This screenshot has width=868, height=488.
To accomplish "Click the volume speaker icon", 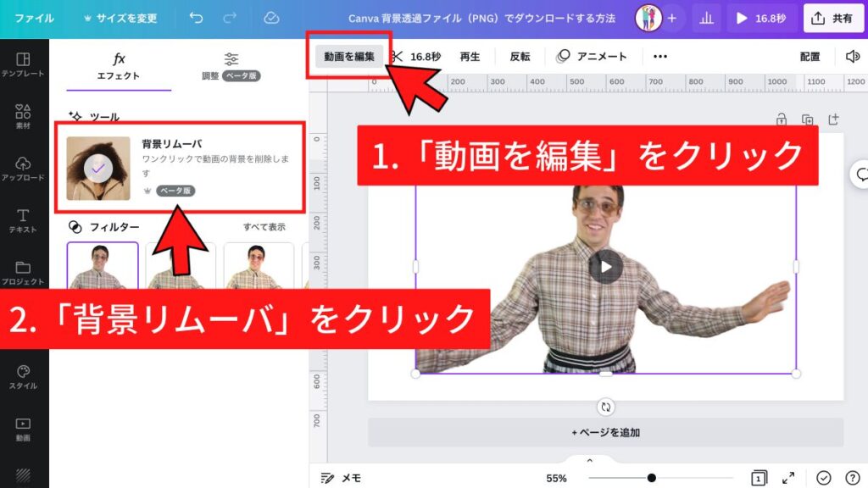I will [x=853, y=56].
